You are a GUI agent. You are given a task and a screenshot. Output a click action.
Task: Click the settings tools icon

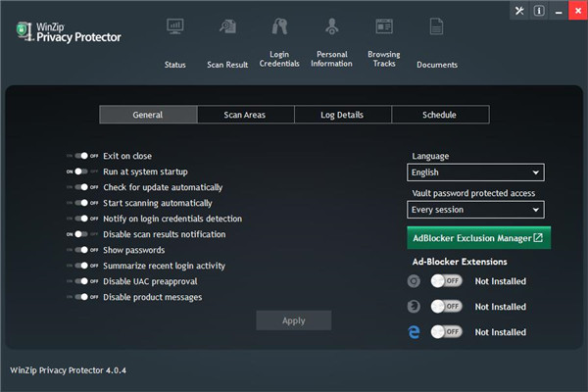518,11
